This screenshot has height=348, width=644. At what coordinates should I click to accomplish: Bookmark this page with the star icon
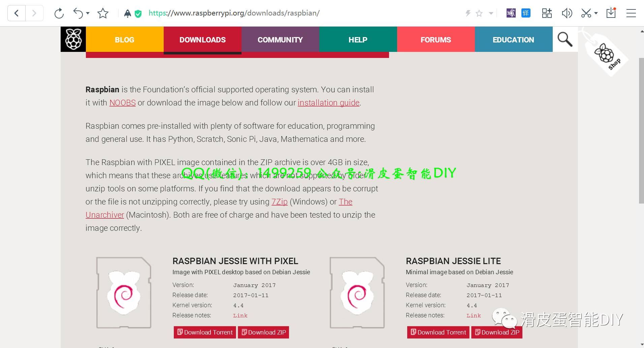pos(103,13)
